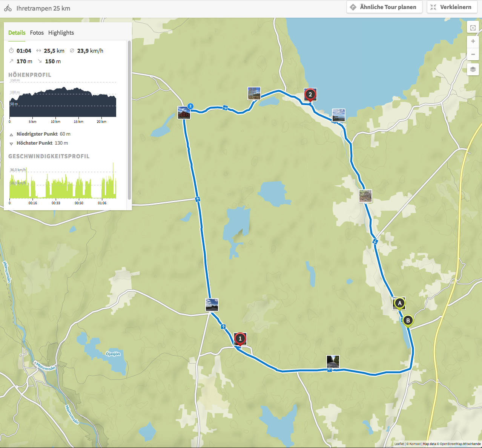Click the Verkleinern button
The image size is (482, 448).
coord(451,7)
